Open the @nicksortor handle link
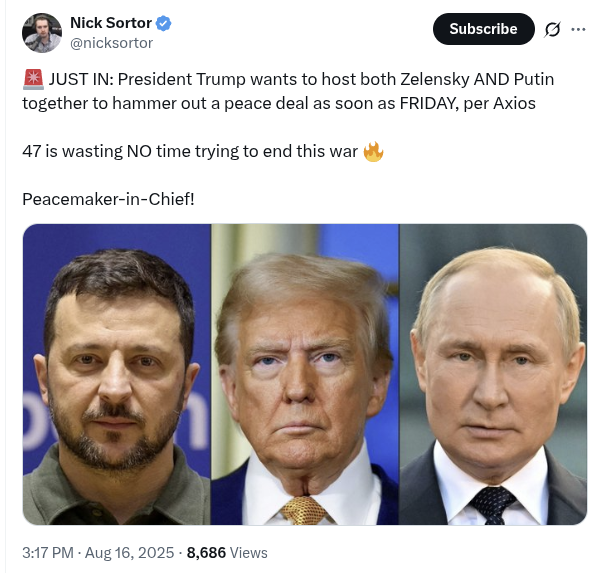The image size is (604, 573). coord(111,43)
